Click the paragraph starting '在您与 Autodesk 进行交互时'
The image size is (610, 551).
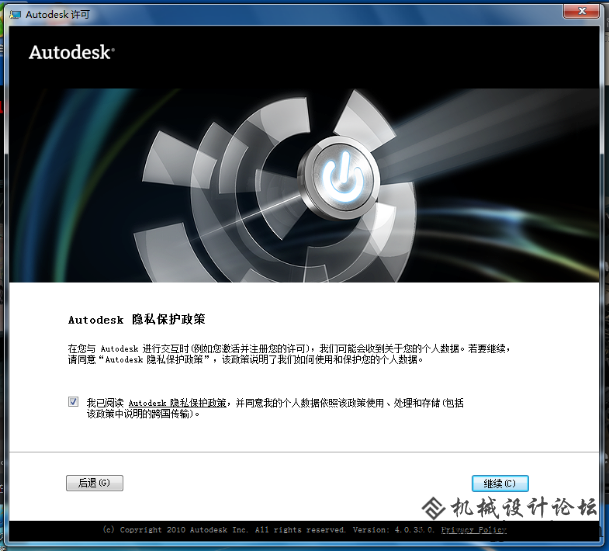tap(289, 354)
